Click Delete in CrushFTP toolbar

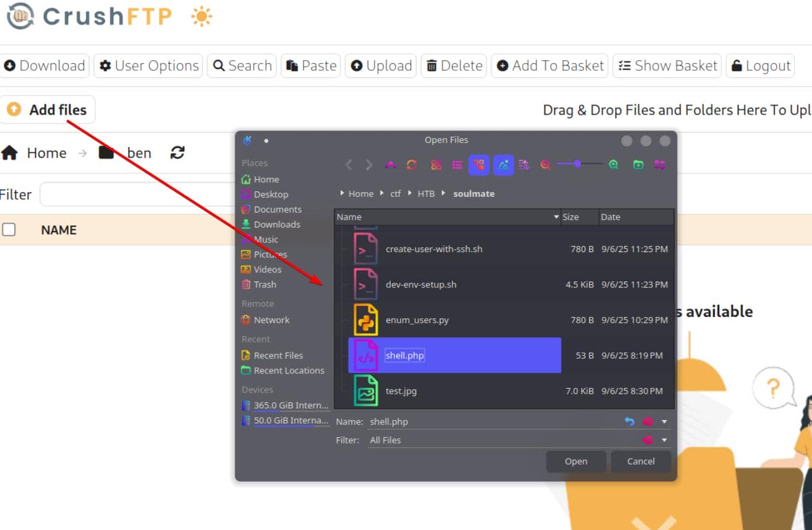[454, 66]
